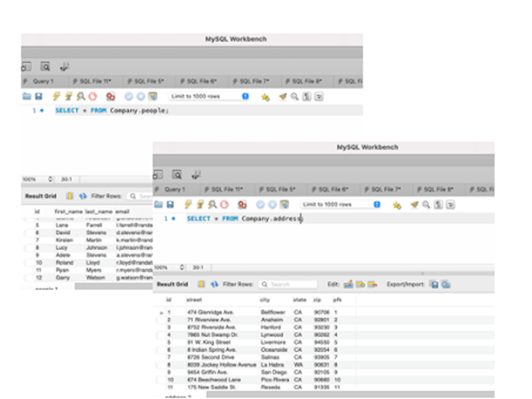Image resolution: width=532 pixels, height=399 pixels.
Task: Switch to SQL File 8* tab, address window
Action: tap(435, 190)
